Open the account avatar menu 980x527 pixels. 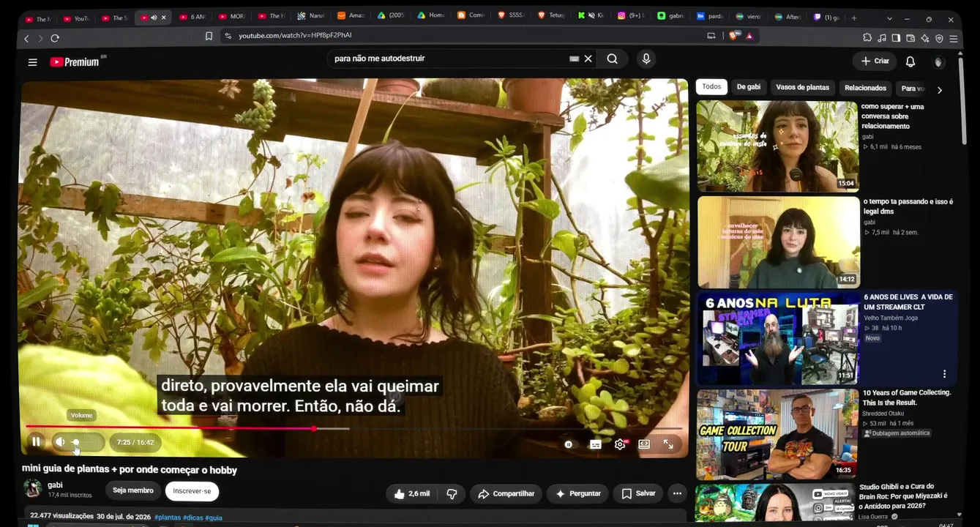click(x=938, y=61)
